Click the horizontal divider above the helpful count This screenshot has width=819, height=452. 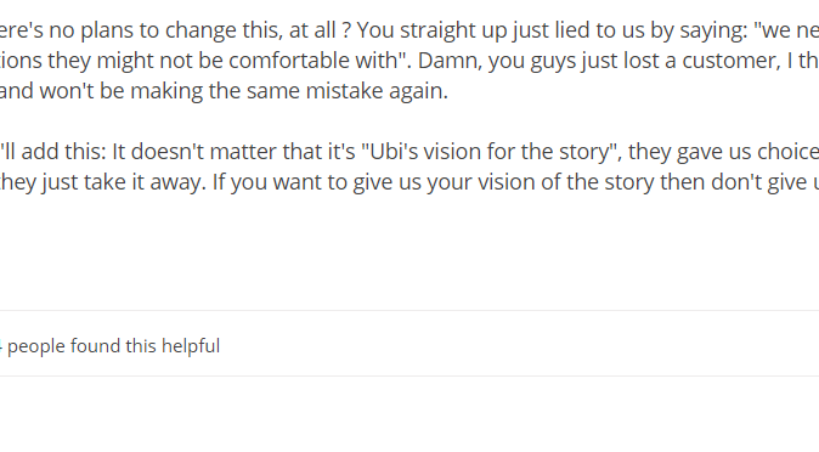click(400, 311)
